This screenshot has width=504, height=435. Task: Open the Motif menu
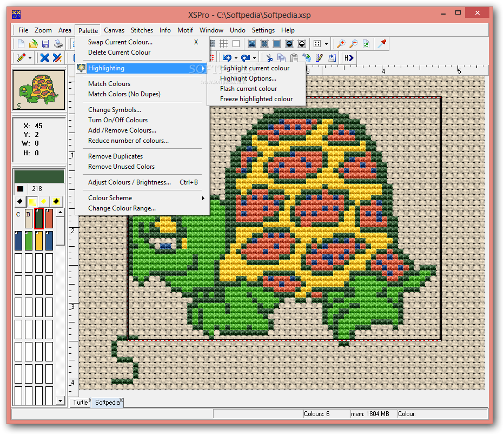point(185,30)
